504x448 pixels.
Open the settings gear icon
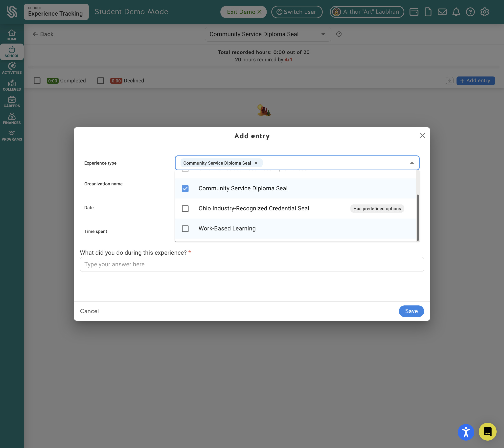click(485, 12)
